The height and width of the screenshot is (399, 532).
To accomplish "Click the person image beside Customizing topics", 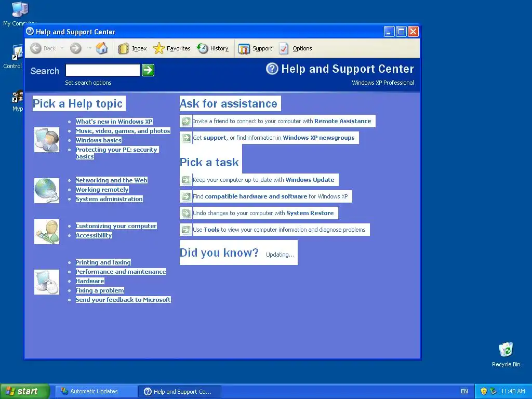I will (47, 232).
